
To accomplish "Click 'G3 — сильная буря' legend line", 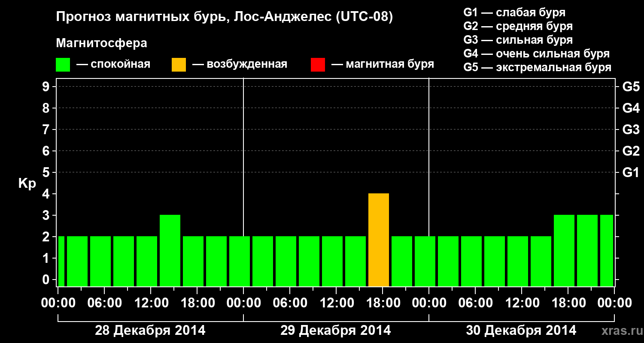I will (518, 40).
